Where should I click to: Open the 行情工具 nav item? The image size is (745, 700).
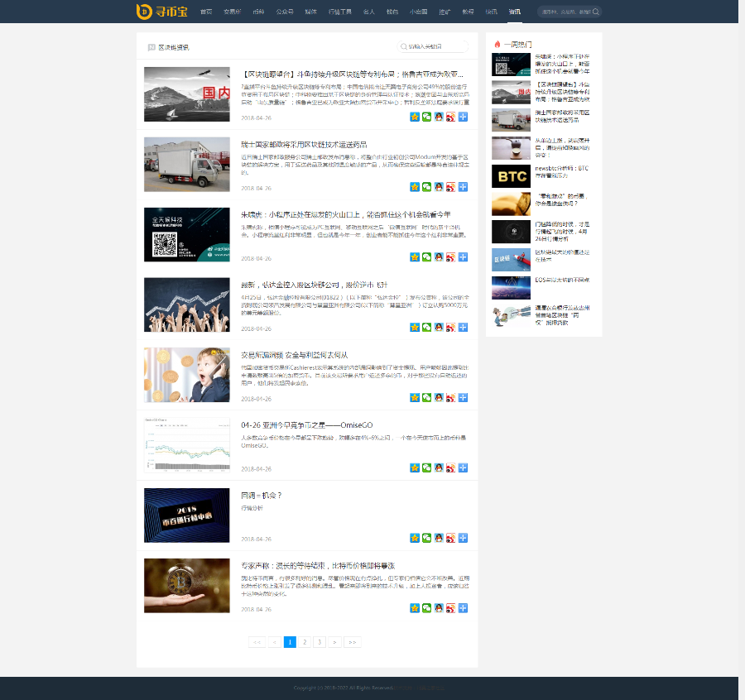(339, 12)
